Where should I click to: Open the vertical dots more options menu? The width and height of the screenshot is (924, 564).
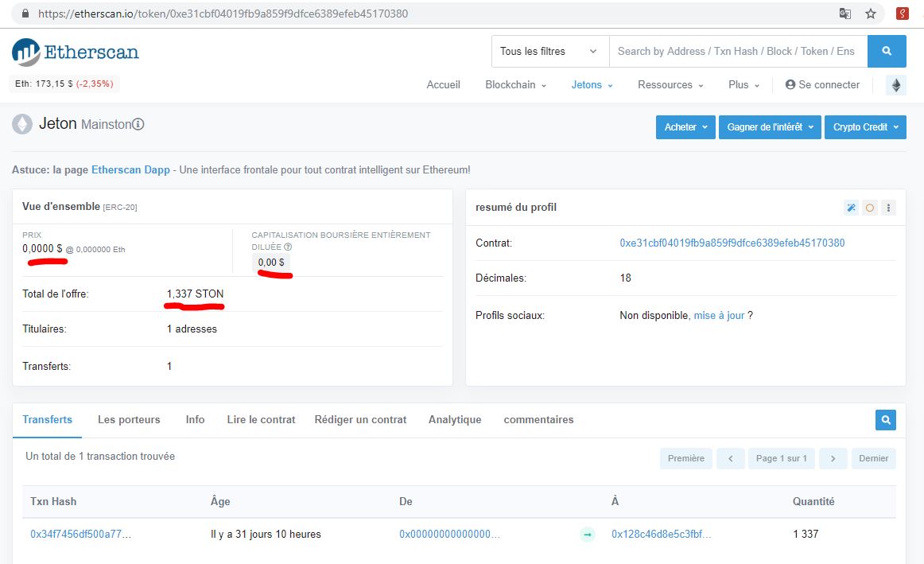point(889,207)
